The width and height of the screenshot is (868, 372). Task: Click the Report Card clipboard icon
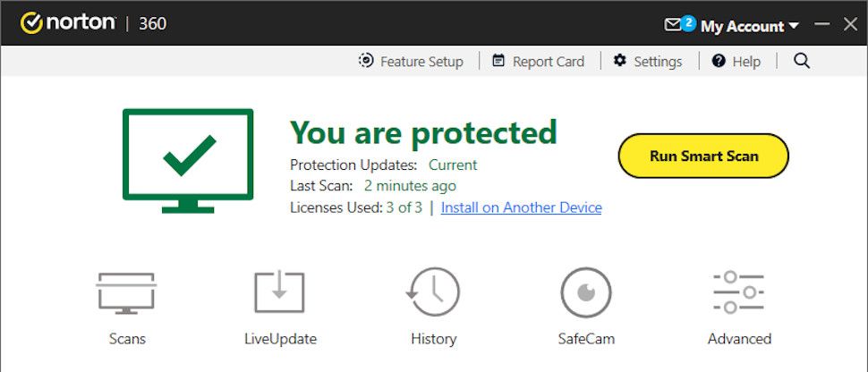498,61
